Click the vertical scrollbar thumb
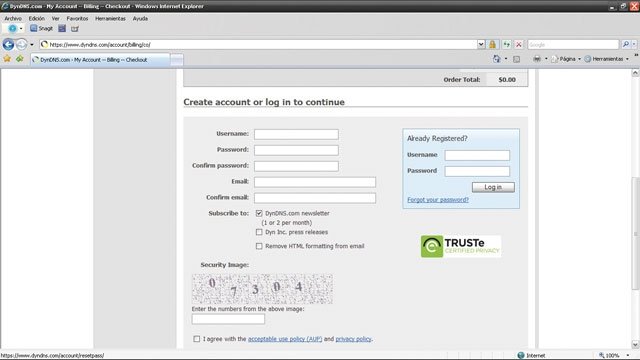The image size is (640, 360). 635,233
